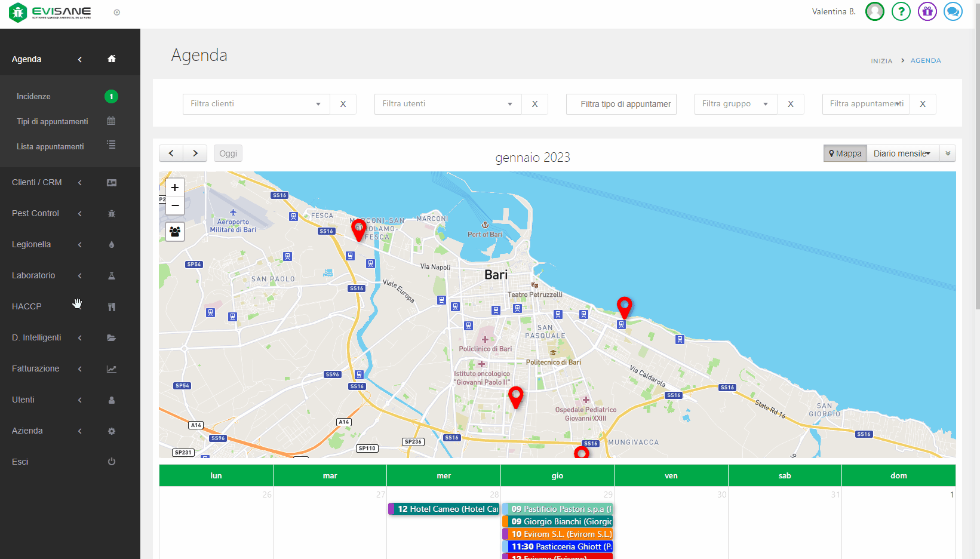Click the Filtra utenti input field
Viewport: 980px width, 559px height.
[442, 104]
